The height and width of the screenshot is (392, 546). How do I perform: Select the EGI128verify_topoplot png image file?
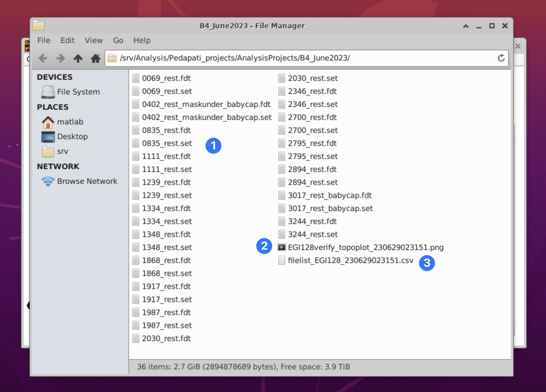pos(365,247)
